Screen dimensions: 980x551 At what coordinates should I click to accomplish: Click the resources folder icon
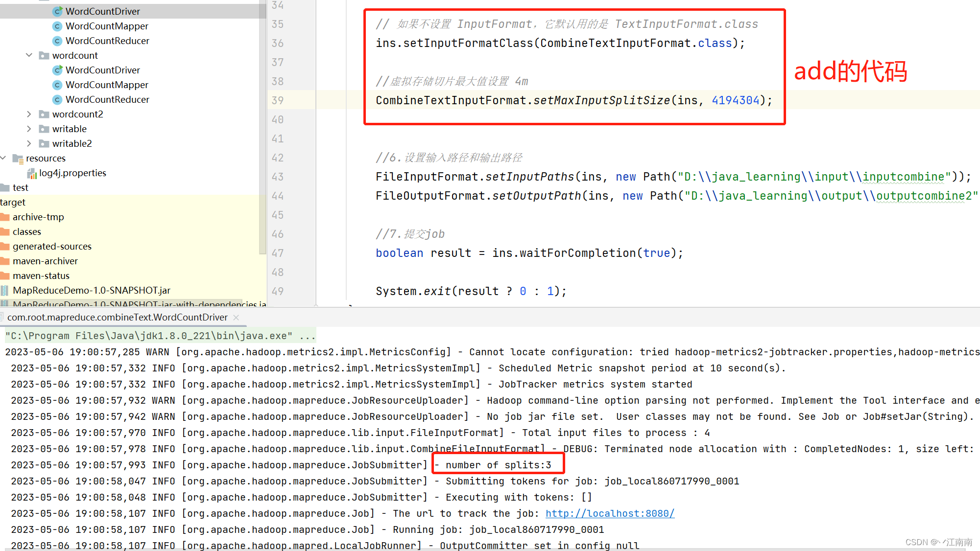[18, 158]
